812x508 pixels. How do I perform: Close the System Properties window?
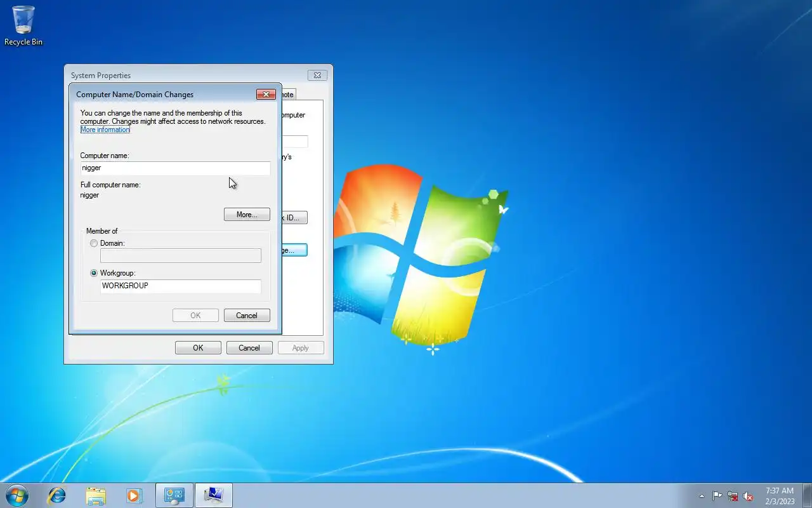point(318,76)
